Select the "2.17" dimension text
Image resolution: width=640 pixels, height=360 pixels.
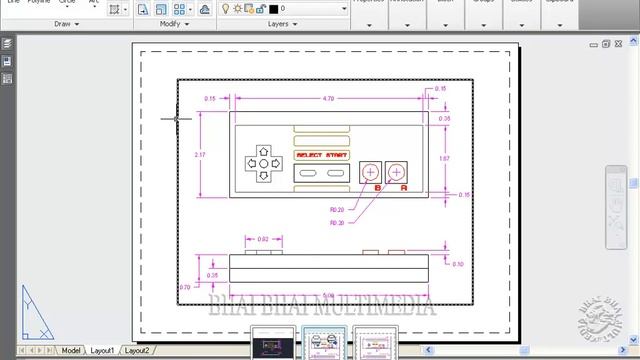tap(200, 155)
